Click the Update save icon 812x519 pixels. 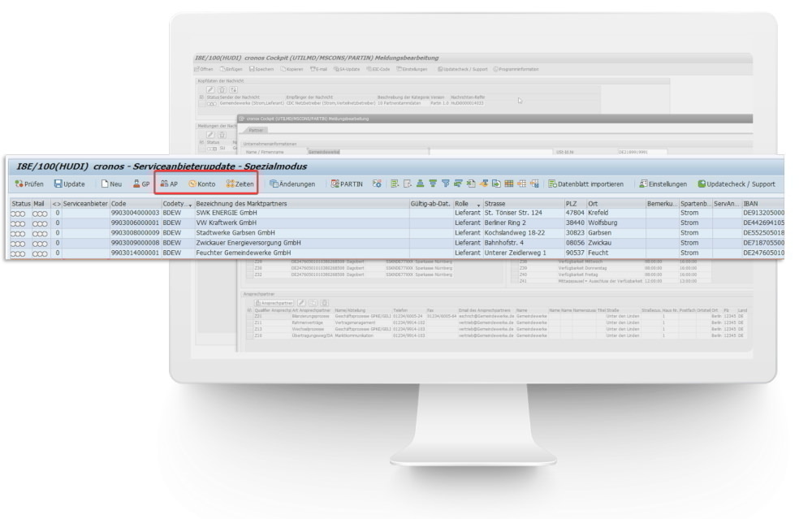(x=68, y=184)
